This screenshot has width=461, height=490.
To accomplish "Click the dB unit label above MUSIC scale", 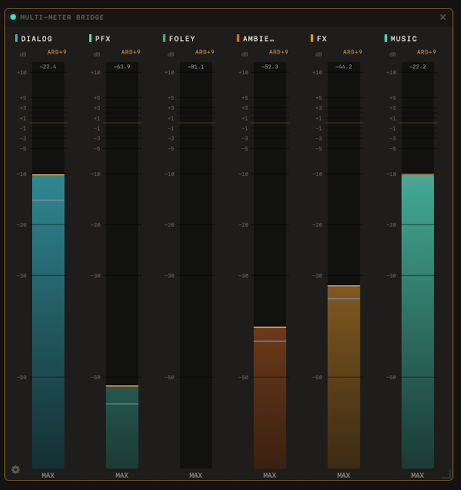I will click(393, 54).
